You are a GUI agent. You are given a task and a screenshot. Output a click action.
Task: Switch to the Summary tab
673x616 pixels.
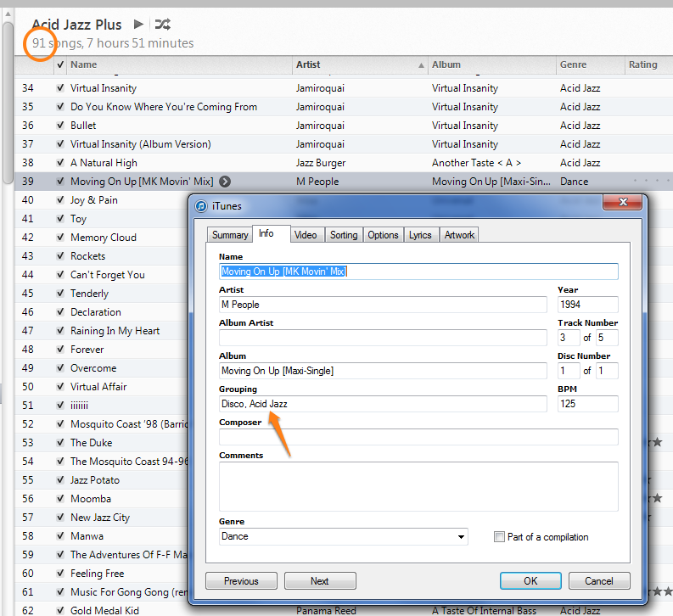pyautogui.click(x=230, y=235)
